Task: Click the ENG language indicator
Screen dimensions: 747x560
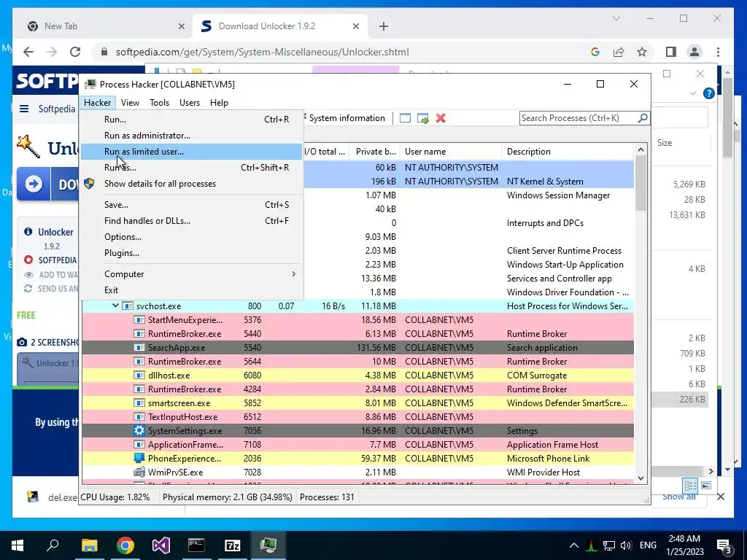Action: click(x=648, y=545)
